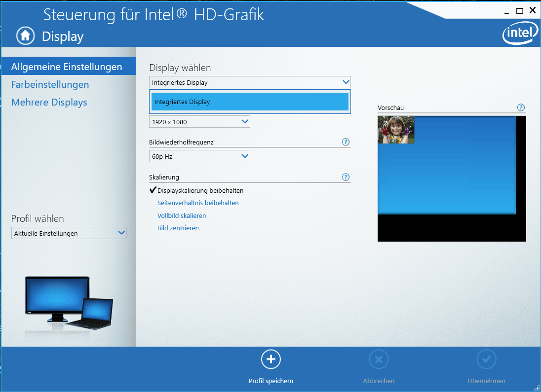Image resolution: width=541 pixels, height=392 pixels.
Task: Click the Übernehmen checkmark icon
Action: point(487,359)
